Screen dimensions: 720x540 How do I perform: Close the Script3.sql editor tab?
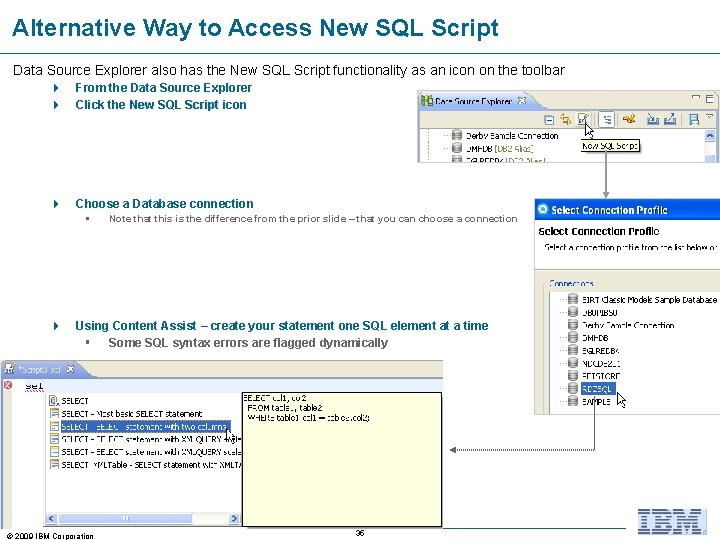70,369
